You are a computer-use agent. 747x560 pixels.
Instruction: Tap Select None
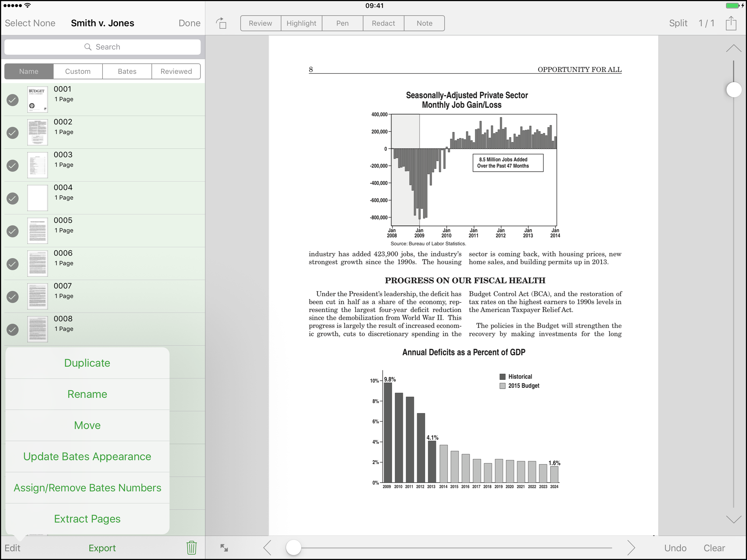pos(30,23)
